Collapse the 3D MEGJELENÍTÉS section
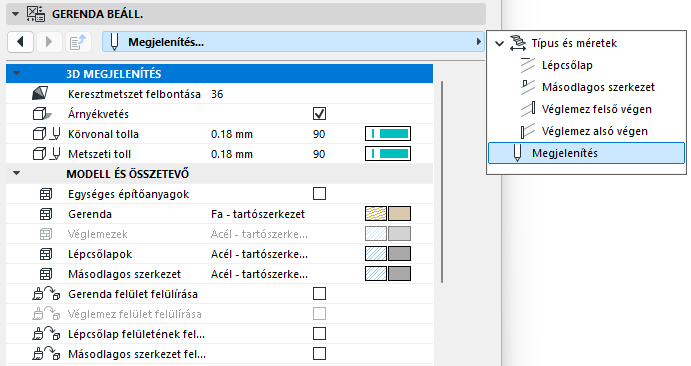This screenshot has height=366, width=691. click(16, 73)
